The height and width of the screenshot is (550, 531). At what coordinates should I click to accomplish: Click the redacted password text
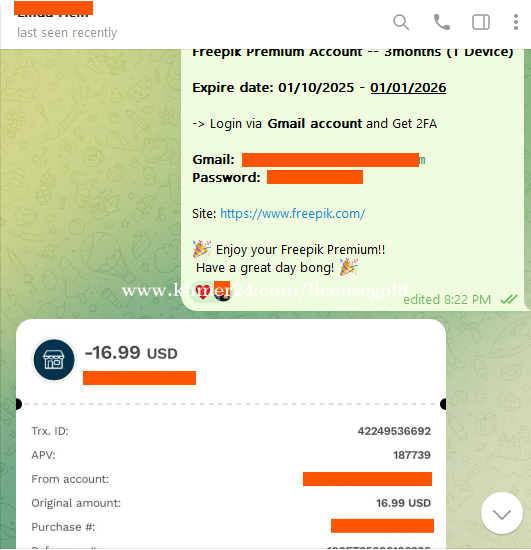tap(315, 177)
